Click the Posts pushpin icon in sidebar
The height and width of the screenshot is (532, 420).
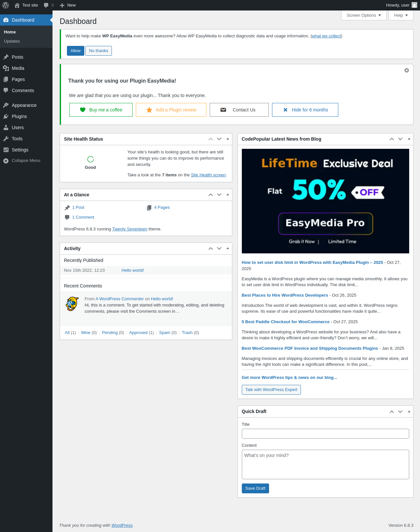pos(6,57)
